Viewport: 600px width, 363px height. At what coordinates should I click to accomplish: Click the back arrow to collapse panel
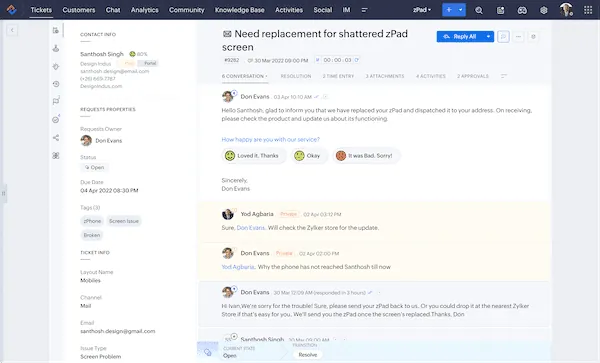[x=12, y=30]
